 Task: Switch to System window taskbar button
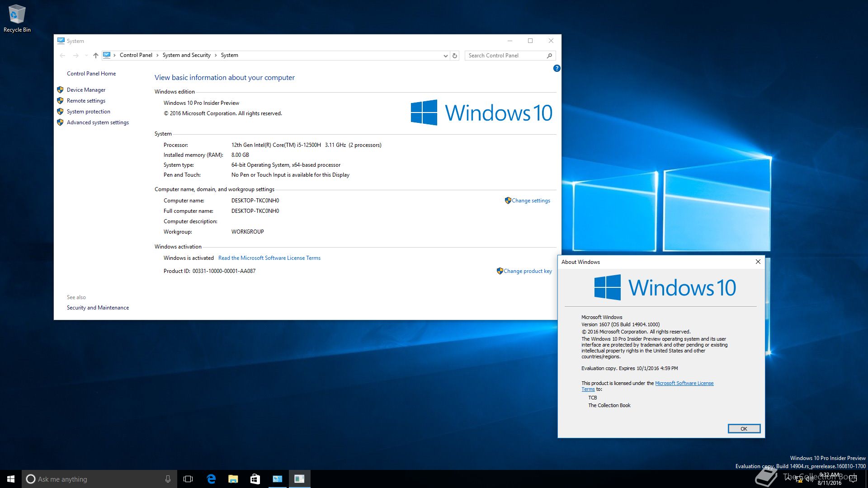[x=277, y=479]
